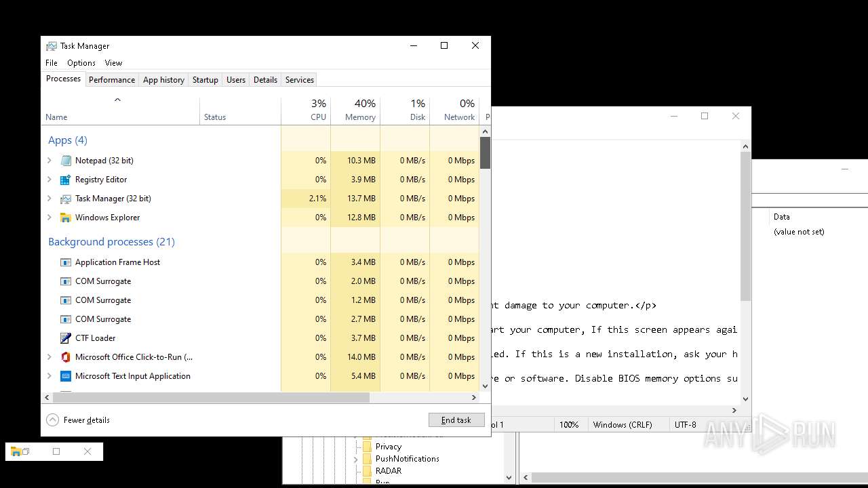This screenshot has height=488, width=868.
Task: Switch to the Startup tab
Action: [x=205, y=80]
